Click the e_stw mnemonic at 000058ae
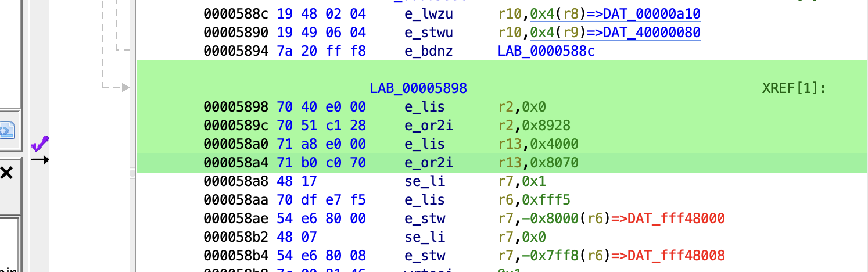The width and height of the screenshot is (868, 272). tap(424, 219)
